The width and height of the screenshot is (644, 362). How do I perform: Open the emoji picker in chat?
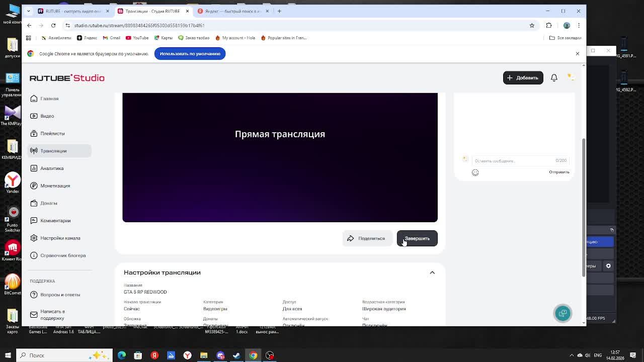[x=475, y=172]
